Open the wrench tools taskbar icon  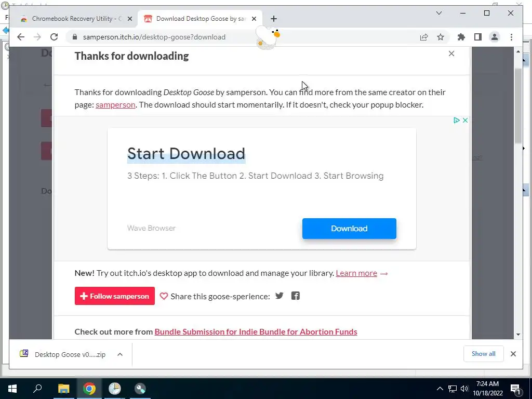click(x=140, y=389)
